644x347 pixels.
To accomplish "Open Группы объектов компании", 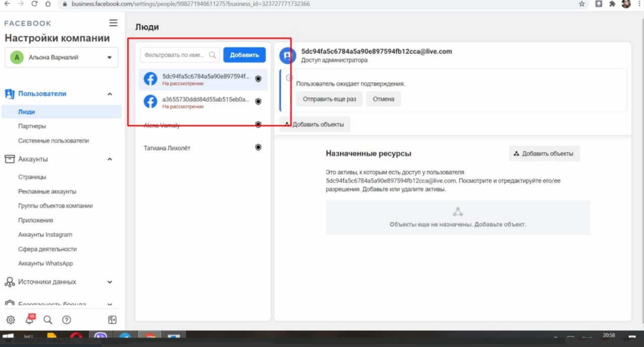I will [x=55, y=206].
